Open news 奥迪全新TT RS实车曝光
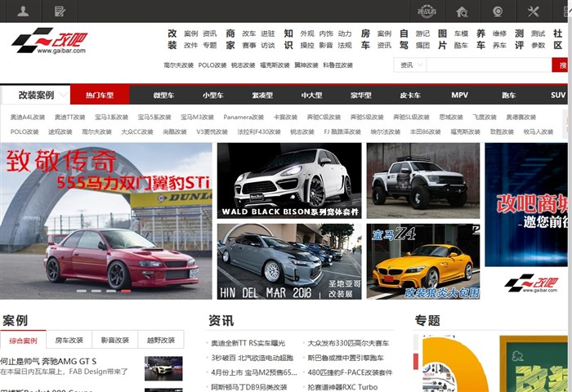The width and height of the screenshot is (572, 392). pyautogui.click(x=248, y=343)
